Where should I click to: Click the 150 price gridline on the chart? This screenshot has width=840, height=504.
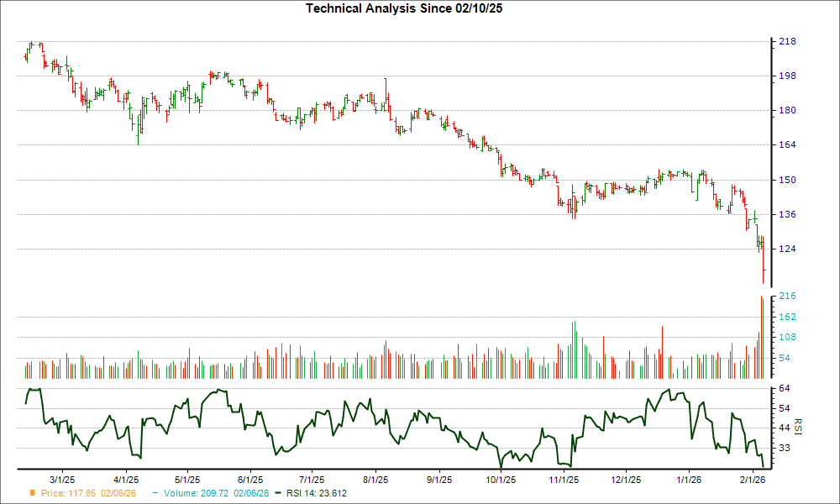[x=420, y=178]
